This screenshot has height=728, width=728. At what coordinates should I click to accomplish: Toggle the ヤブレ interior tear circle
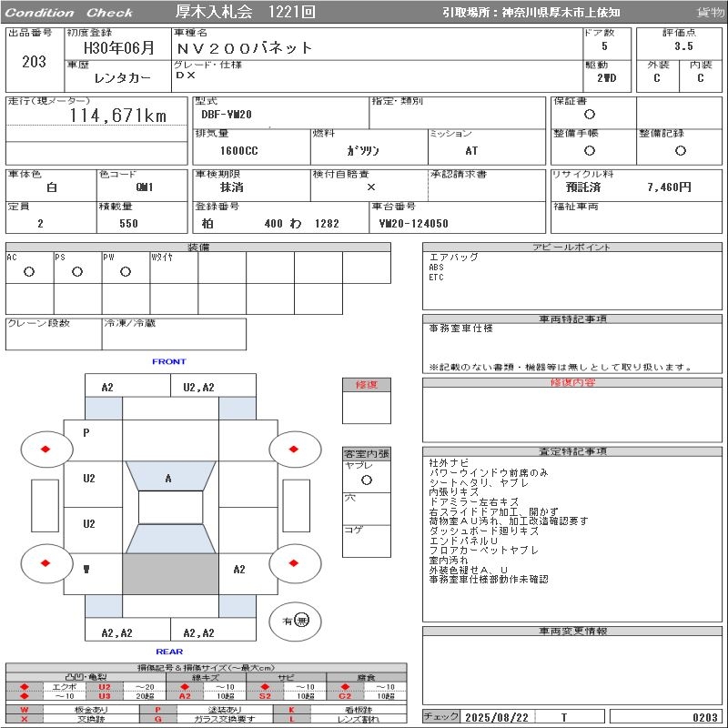click(x=366, y=480)
